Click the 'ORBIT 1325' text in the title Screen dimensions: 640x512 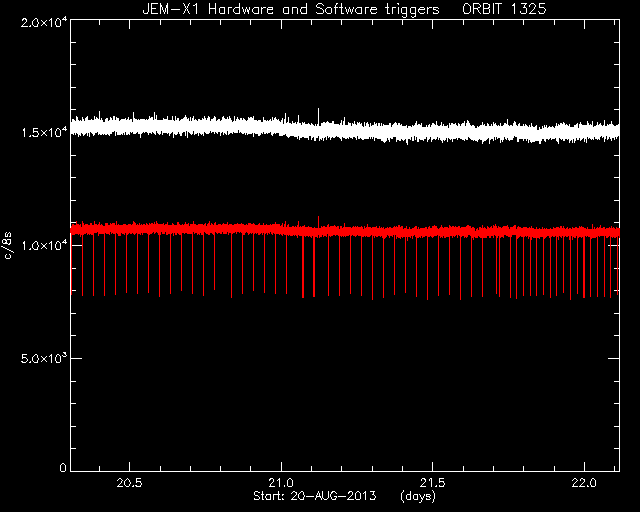[x=504, y=9]
